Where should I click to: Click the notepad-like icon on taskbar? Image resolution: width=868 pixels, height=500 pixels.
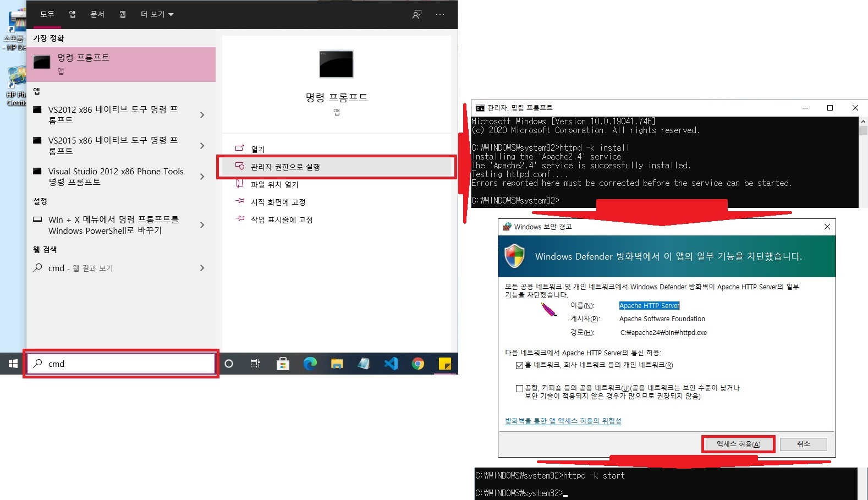tap(364, 364)
